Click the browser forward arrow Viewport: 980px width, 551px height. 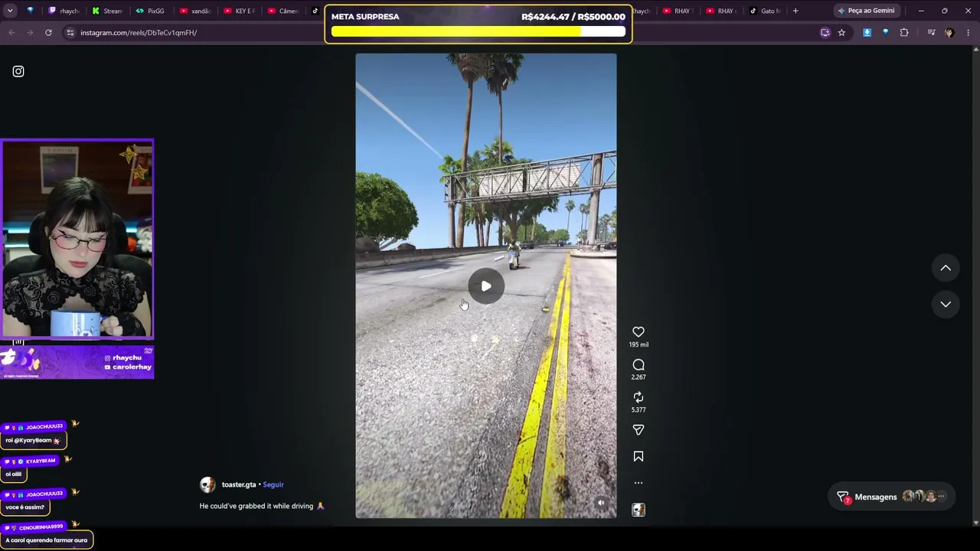click(30, 33)
